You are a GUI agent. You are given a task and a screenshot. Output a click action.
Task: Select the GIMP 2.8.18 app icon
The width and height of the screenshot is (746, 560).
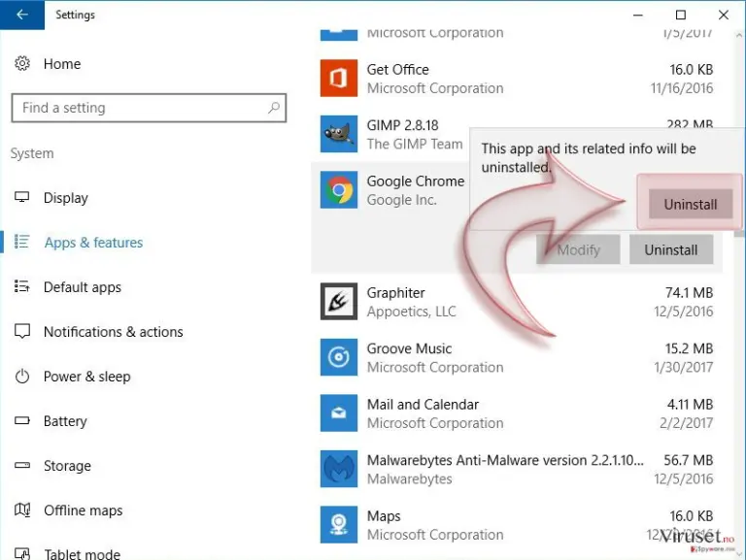point(339,134)
